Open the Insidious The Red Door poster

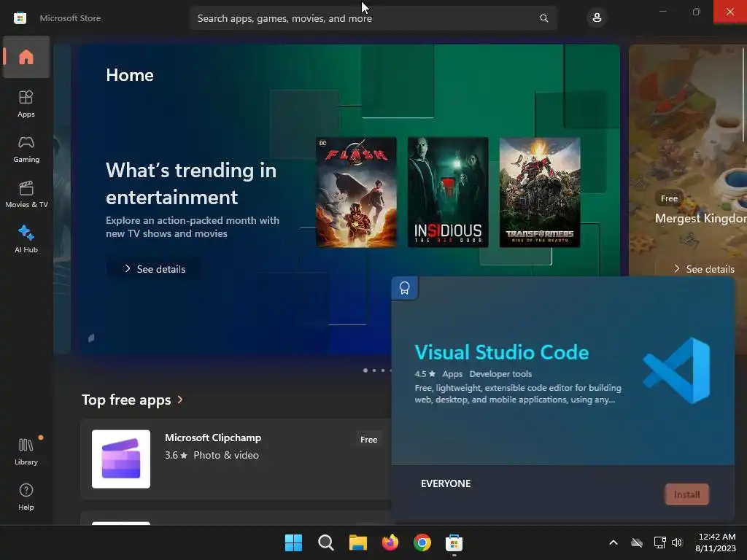coord(448,192)
